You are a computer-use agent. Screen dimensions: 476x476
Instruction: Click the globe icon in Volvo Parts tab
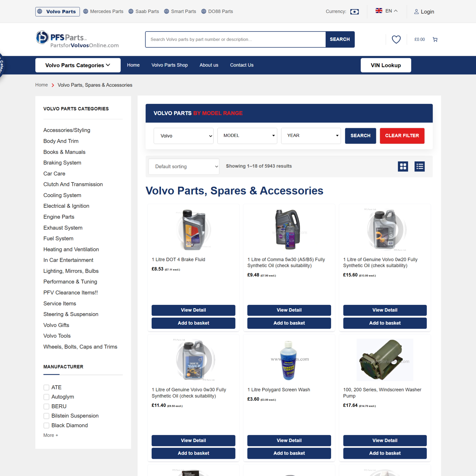40,11
